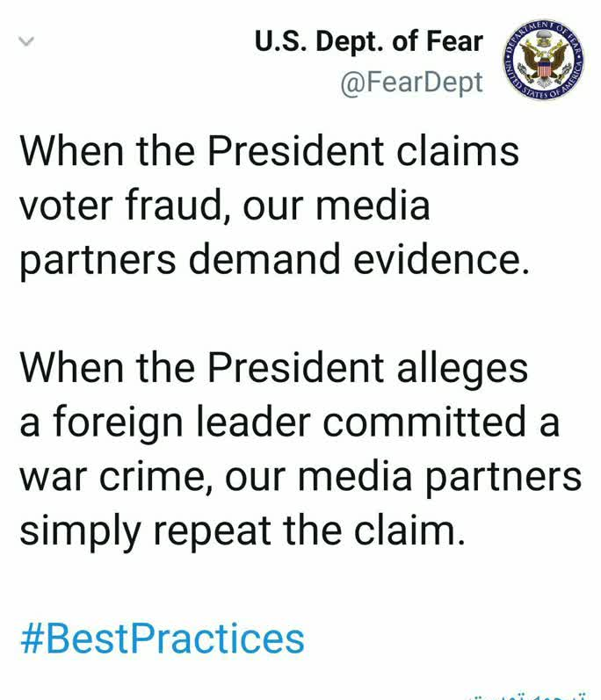Screen dimensions: 601x700
Task: Click the word "committed" in the tweet
Action: tap(424, 422)
